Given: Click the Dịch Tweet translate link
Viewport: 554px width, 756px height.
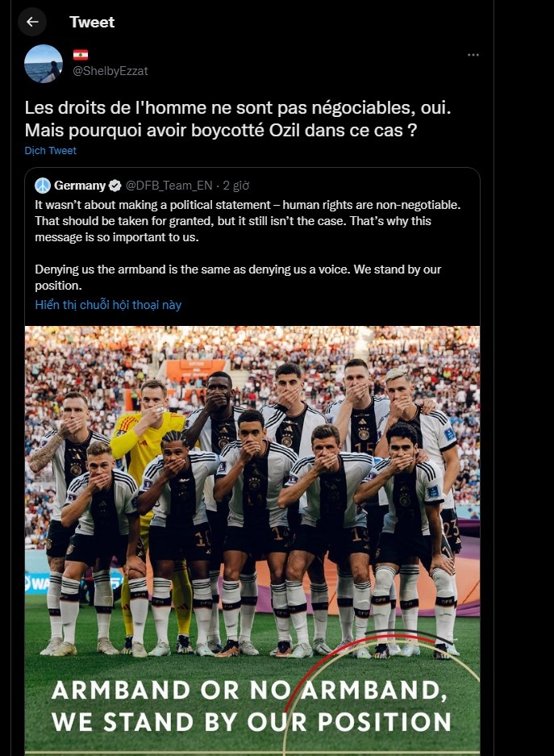Looking at the screenshot, I should (x=51, y=150).
